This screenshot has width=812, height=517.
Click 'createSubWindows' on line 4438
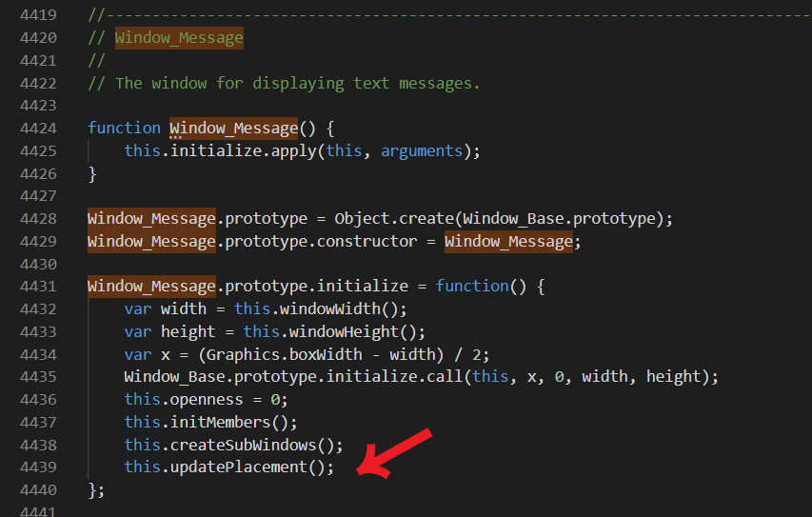(x=243, y=445)
